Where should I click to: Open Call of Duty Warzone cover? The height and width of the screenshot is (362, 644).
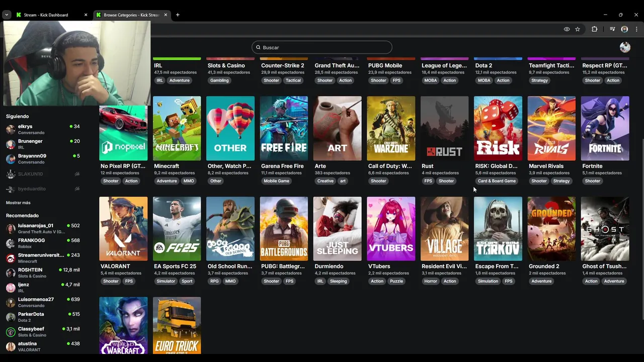coord(391,128)
